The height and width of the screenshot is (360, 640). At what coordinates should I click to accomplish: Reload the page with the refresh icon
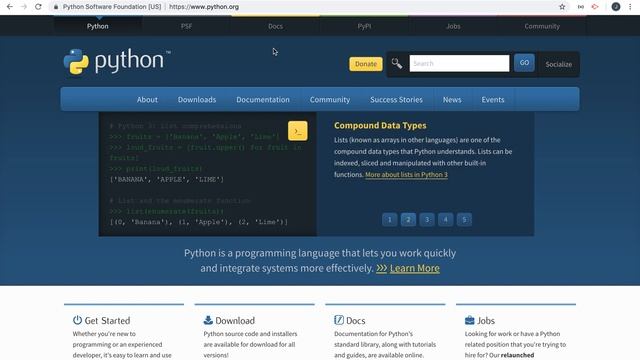(x=38, y=7)
